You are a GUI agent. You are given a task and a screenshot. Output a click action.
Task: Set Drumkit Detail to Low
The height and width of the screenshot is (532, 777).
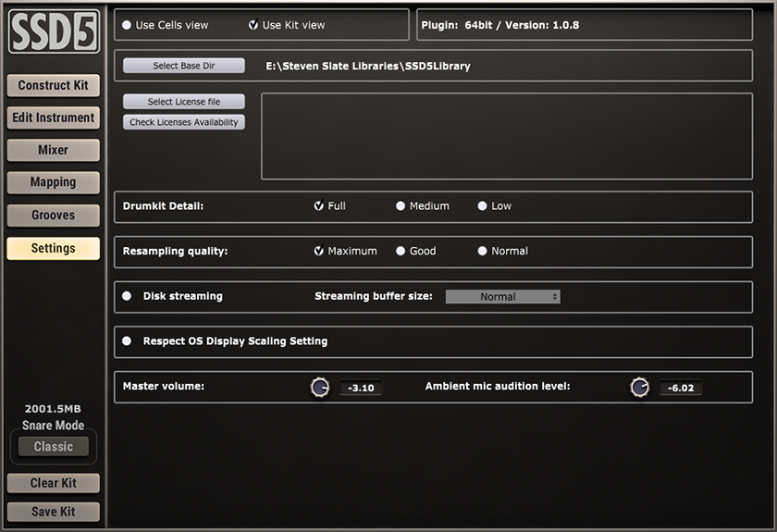(482, 206)
